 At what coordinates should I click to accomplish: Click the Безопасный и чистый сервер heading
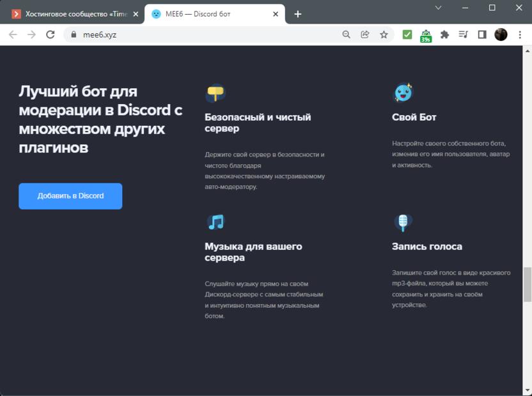(258, 123)
